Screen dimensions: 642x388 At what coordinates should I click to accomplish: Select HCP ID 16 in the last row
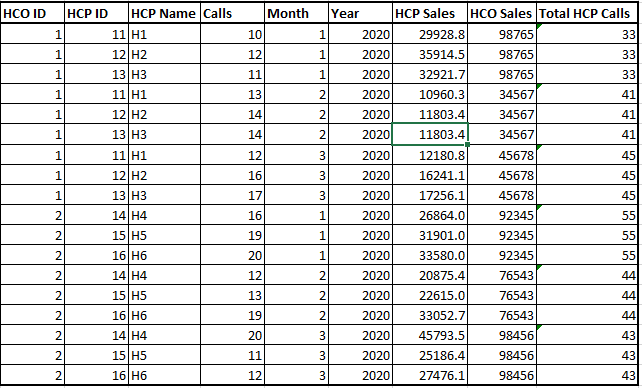[x=96, y=375]
